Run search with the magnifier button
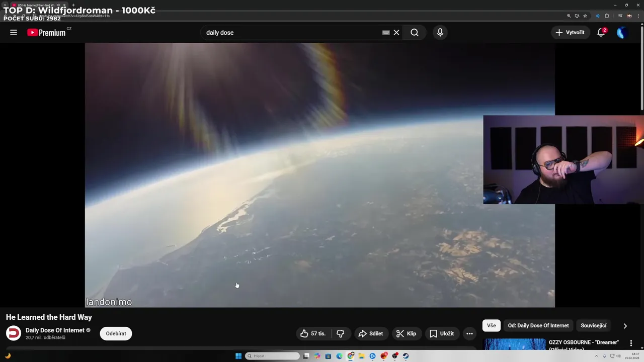644x362 pixels. tap(415, 33)
